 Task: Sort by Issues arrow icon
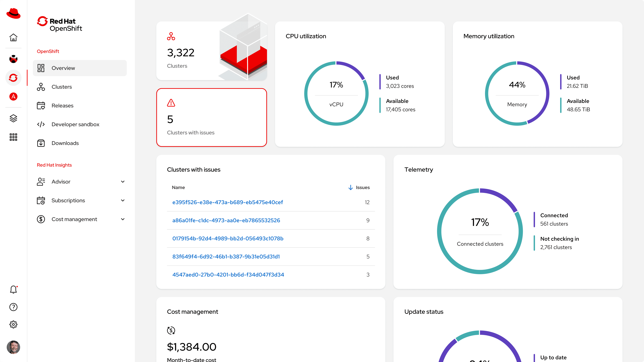(x=351, y=187)
